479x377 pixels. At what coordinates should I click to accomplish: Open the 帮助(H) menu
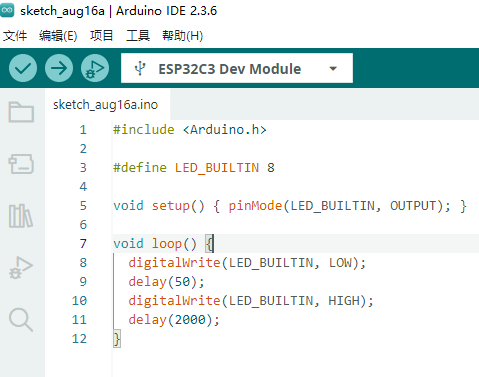(182, 35)
